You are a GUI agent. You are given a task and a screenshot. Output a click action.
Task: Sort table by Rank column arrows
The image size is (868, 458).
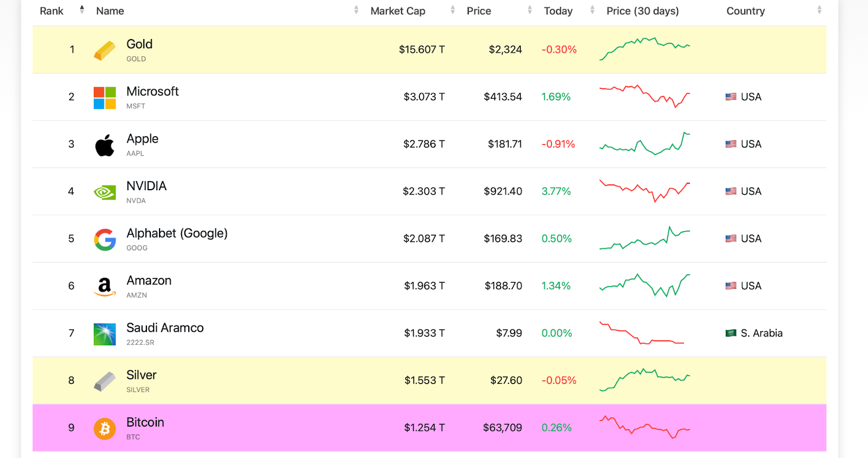(x=82, y=10)
